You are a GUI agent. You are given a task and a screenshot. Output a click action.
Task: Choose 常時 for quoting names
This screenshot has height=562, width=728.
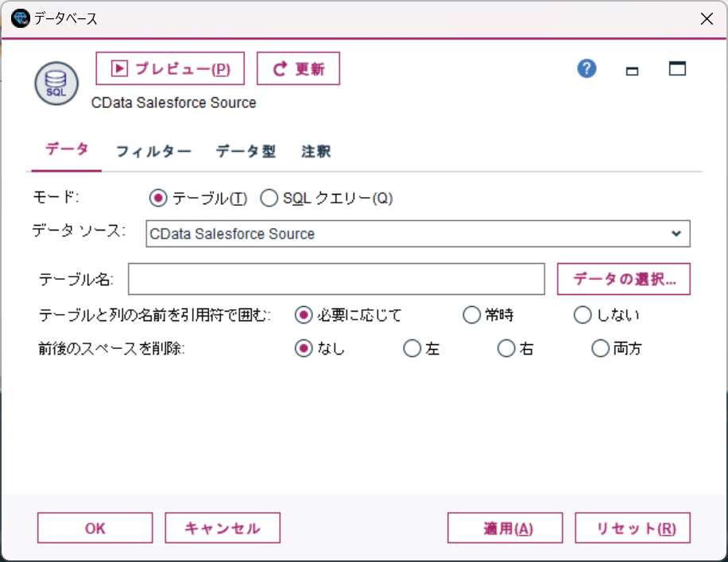471,315
